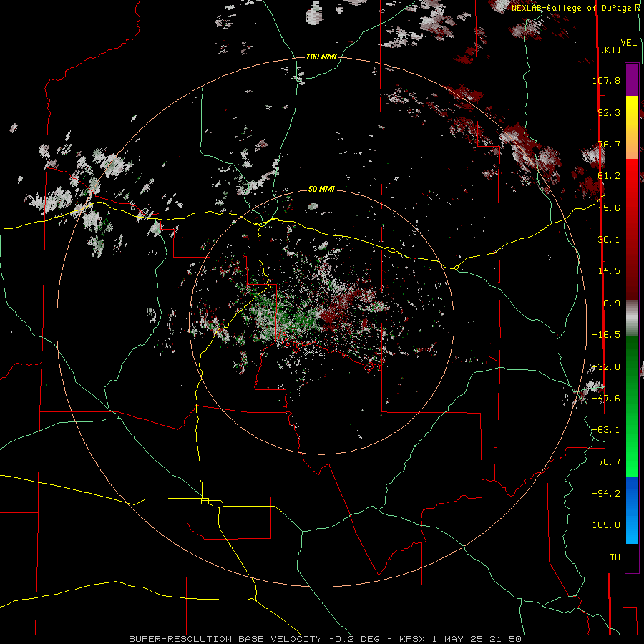Screen dimensions: 644x644
Task: Click the -32.0 velocity legend value
Action: tap(606, 367)
